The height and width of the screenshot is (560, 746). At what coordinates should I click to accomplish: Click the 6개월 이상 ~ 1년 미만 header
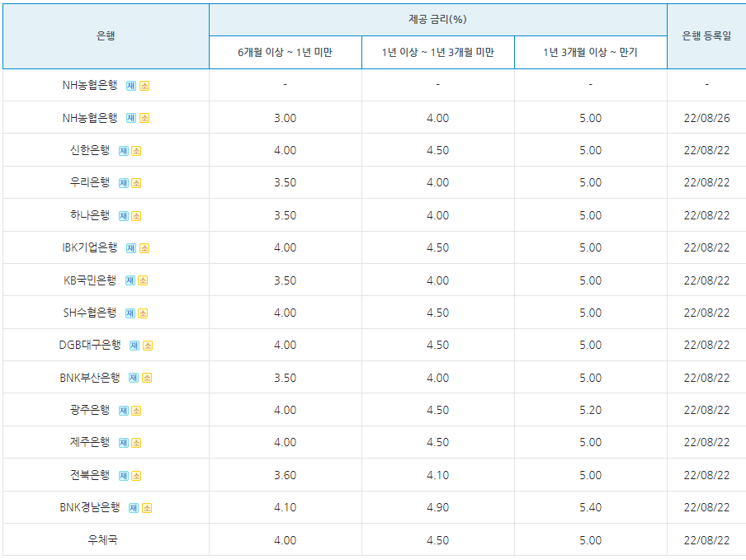click(x=285, y=52)
